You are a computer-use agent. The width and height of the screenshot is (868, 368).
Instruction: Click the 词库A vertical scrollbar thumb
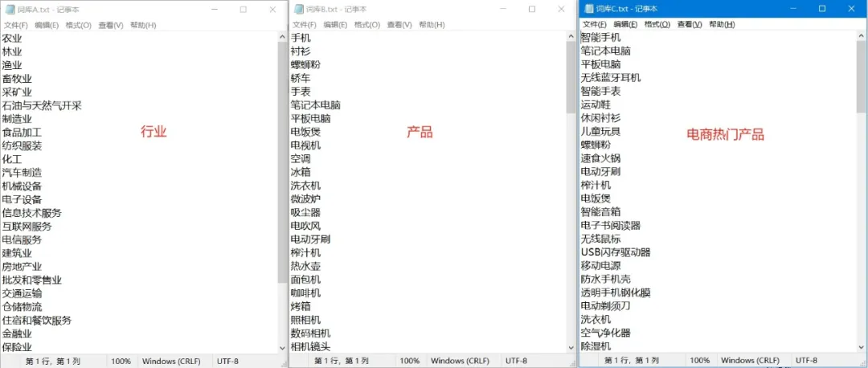pos(282,162)
